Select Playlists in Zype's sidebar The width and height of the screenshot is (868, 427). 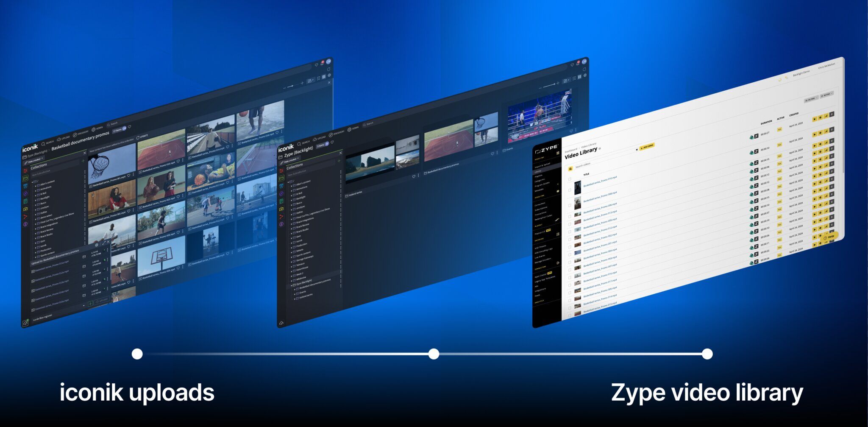tap(538, 176)
